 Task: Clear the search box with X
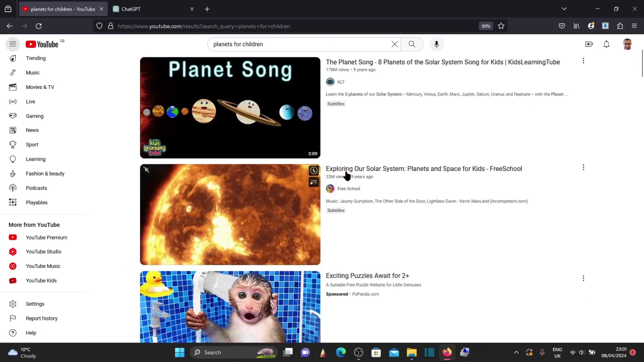pos(394,44)
